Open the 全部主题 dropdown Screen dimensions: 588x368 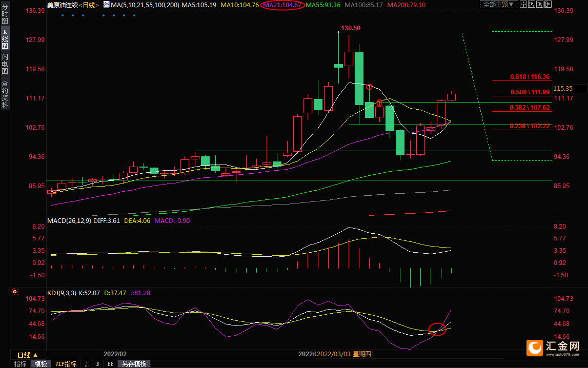click(499, 4)
